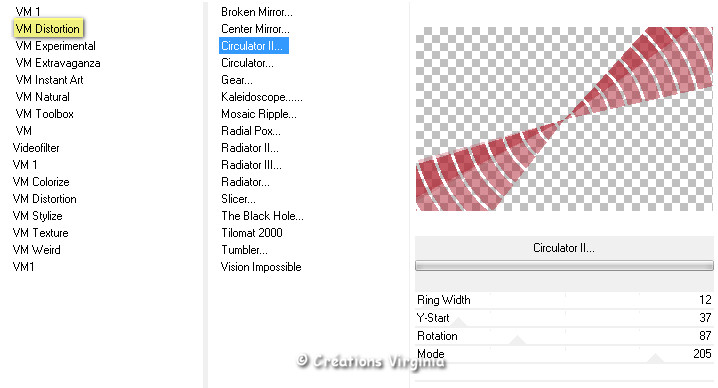This screenshot has height=388, width=718.
Task: Select the Radiator III... filter
Action: pos(251,164)
